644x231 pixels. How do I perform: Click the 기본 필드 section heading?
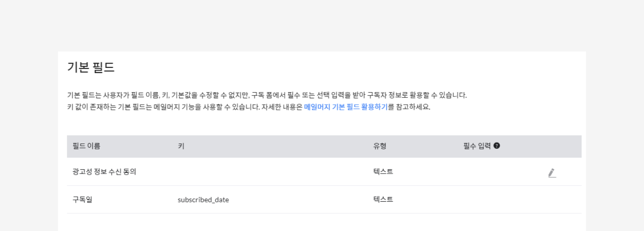[91, 67]
